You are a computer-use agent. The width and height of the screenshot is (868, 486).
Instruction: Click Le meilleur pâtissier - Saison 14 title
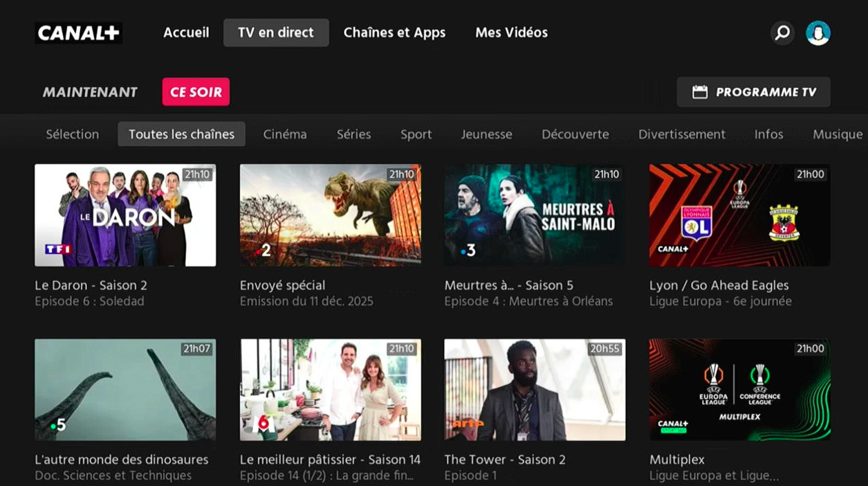tap(330, 460)
